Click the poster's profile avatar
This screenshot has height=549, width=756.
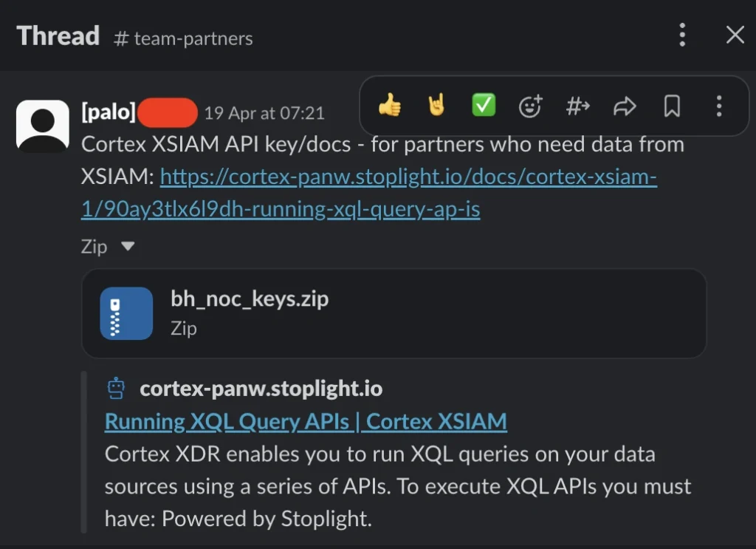point(42,126)
